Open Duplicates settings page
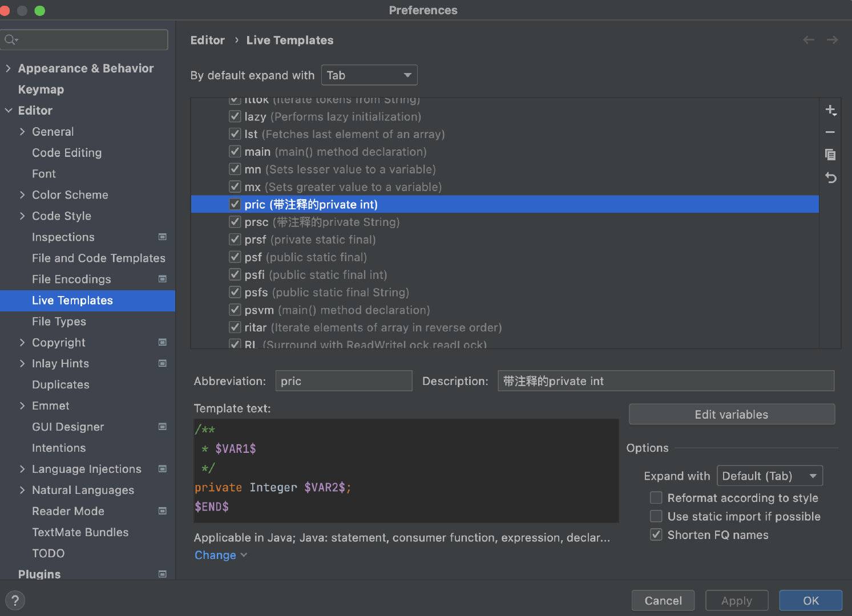Screen dimensions: 852x616 60,385
